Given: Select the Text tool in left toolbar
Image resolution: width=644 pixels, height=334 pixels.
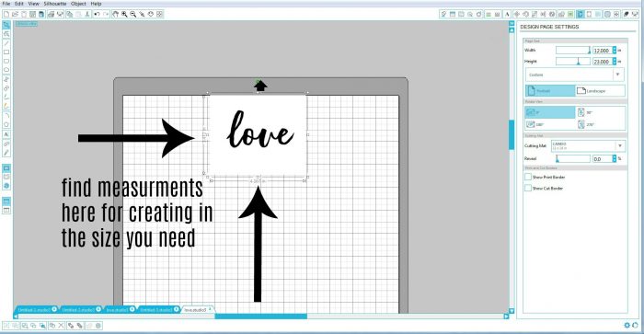Looking at the screenshot, I should tap(6, 134).
